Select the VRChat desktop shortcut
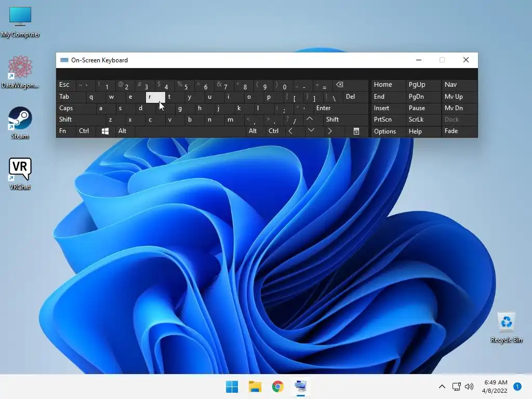The height and width of the screenshot is (399, 532). tap(20, 174)
